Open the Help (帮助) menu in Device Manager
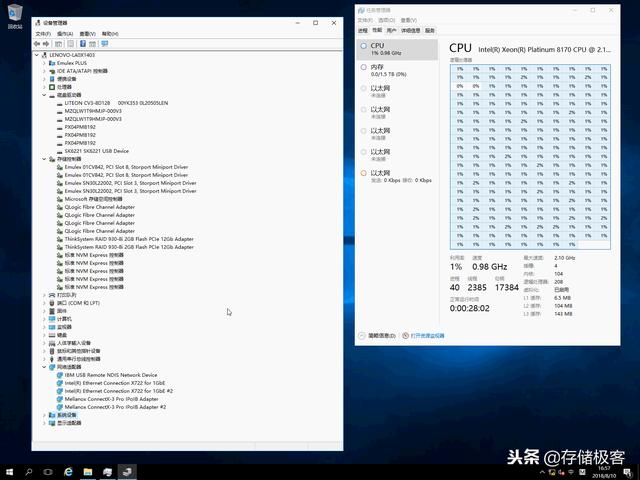The image size is (640, 480). tap(110, 33)
